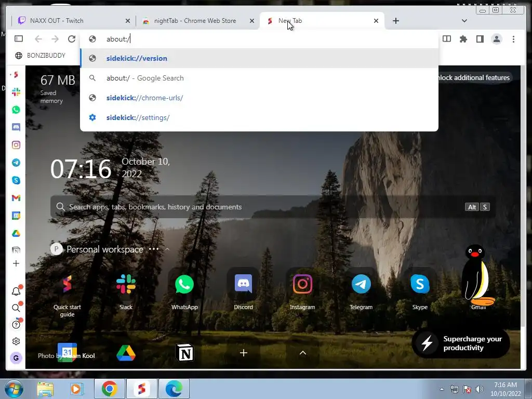Open the notifications bell in sidebar
532x399 pixels.
(16, 291)
